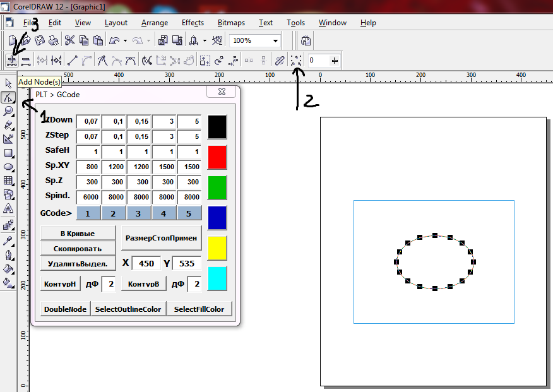Toggle Elastic Mode in property bar
The height and width of the screenshot is (392, 553).
pos(279,61)
